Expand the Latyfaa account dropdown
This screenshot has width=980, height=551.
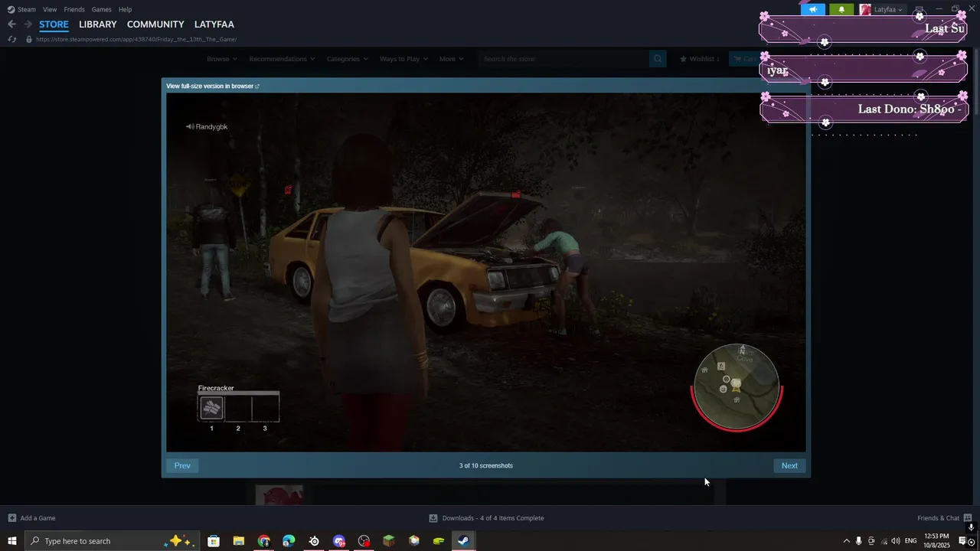pos(888,9)
